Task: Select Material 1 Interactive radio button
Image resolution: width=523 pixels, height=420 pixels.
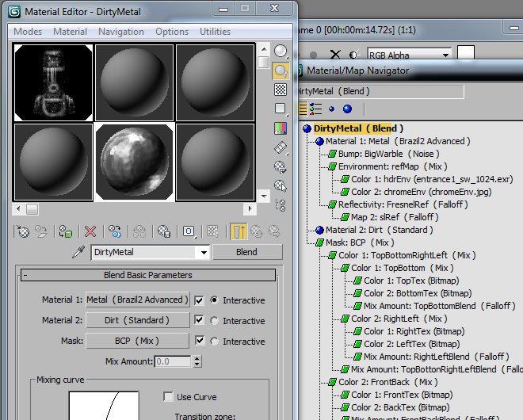Action: coord(214,300)
